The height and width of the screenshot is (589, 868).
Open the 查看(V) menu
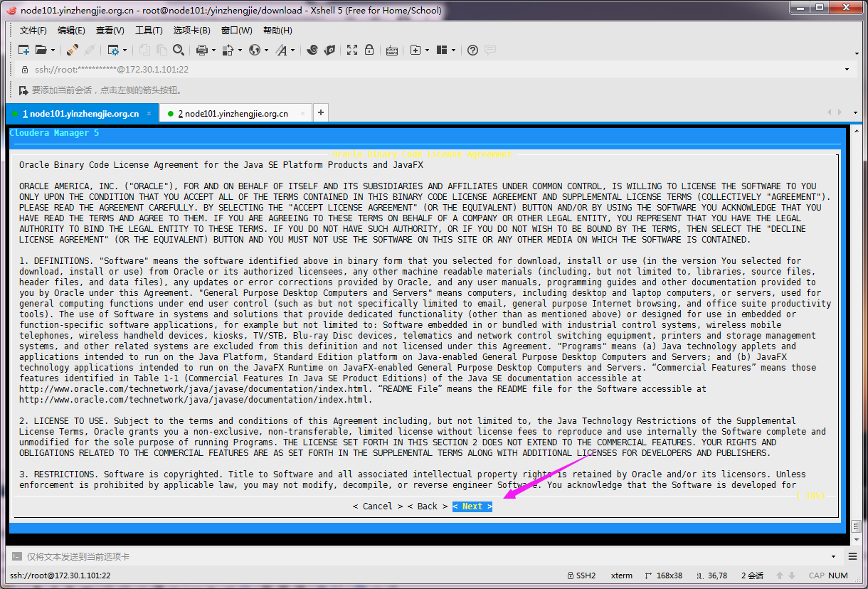pyautogui.click(x=110, y=31)
